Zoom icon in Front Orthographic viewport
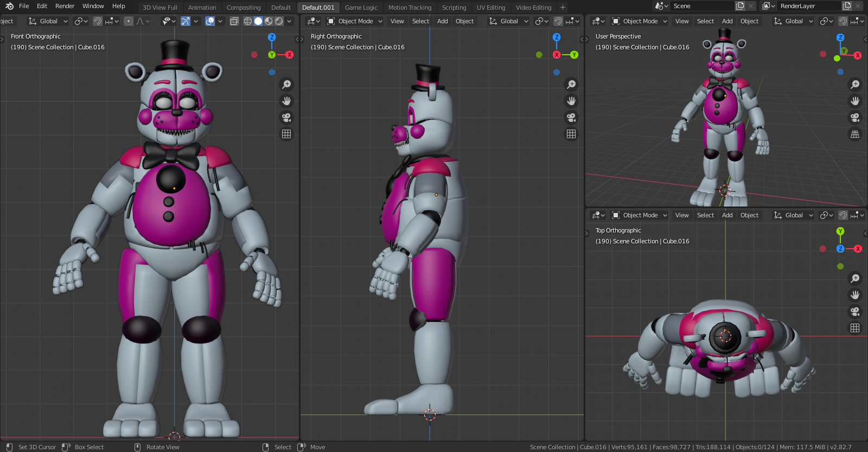 coord(286,85)
